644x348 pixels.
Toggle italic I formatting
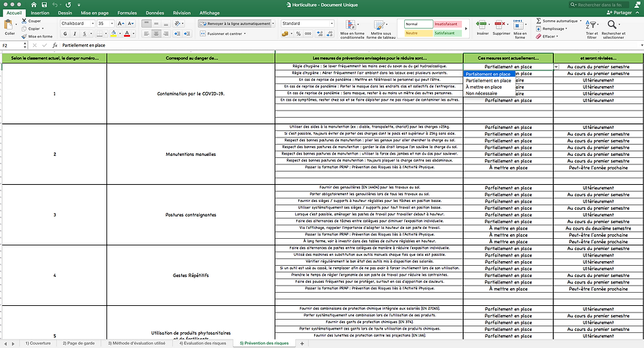click(x=75, y=34)
